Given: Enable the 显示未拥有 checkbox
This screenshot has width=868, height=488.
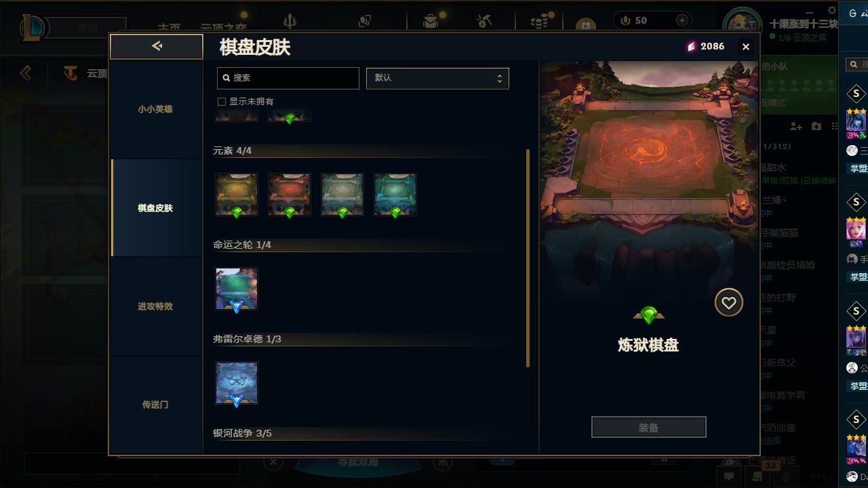Looking at the screenshot, I should coord(221,102).
